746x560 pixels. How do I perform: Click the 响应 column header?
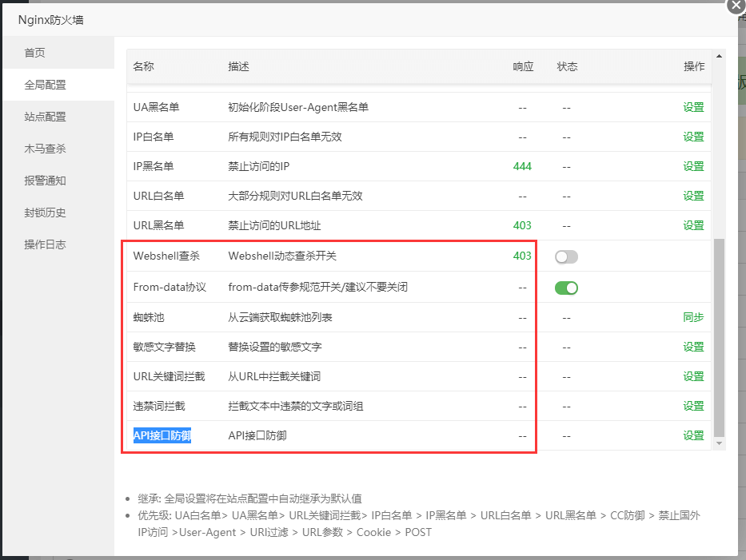tap(523, 66)
